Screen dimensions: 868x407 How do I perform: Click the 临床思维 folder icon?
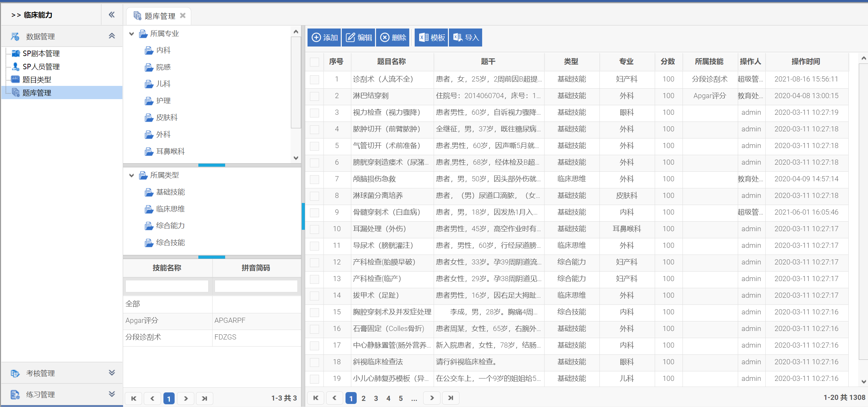click(x=149, y=209)
